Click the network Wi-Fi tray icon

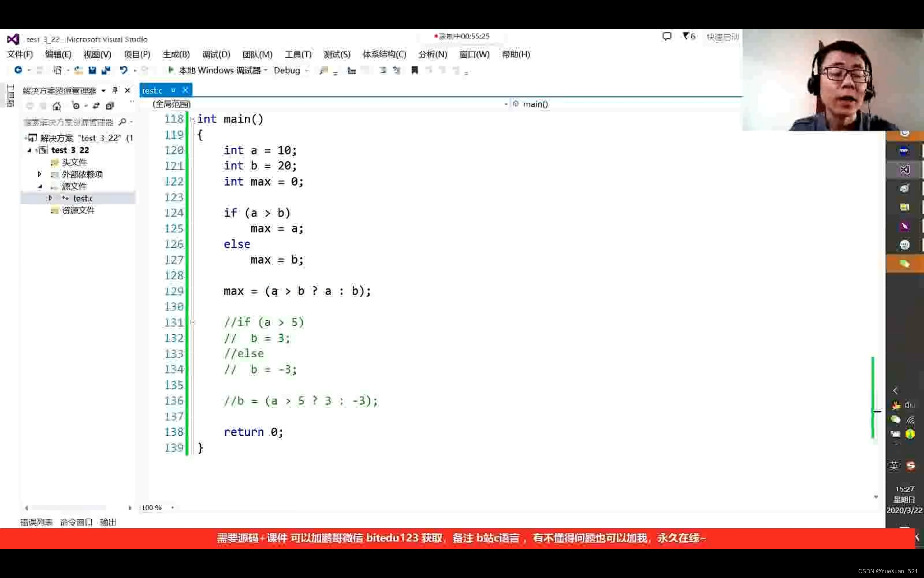coord(911,420)
